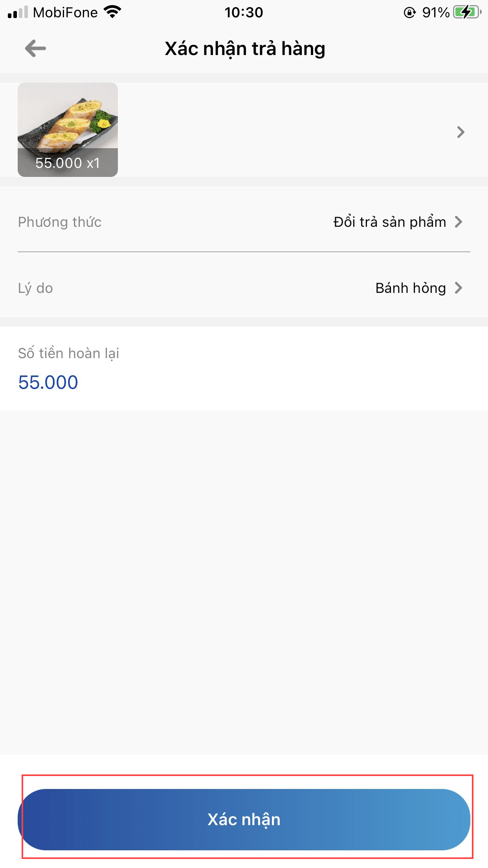This screenshot has height=868, width=488.
Task: Tap the Số tiền hoàn lại label
Action: pos(68,353)
